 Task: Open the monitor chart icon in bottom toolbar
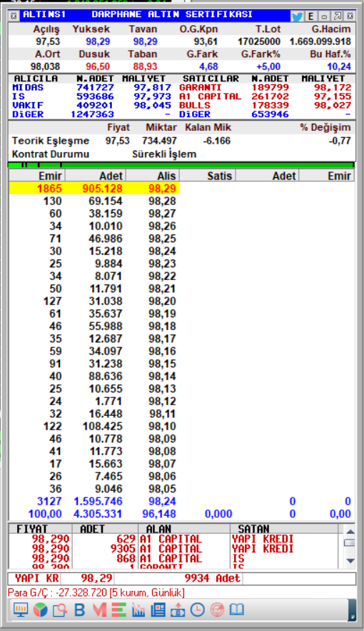click(x=21, y=610)
